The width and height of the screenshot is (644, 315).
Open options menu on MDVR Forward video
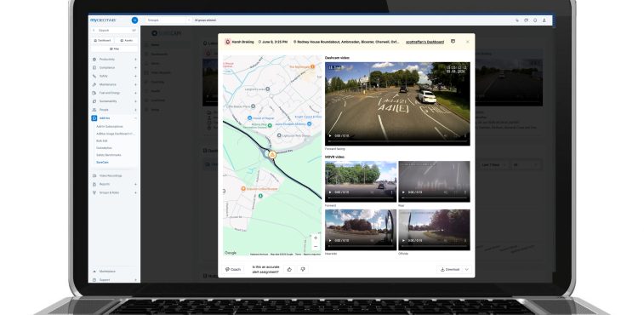(x=391, y=192)
